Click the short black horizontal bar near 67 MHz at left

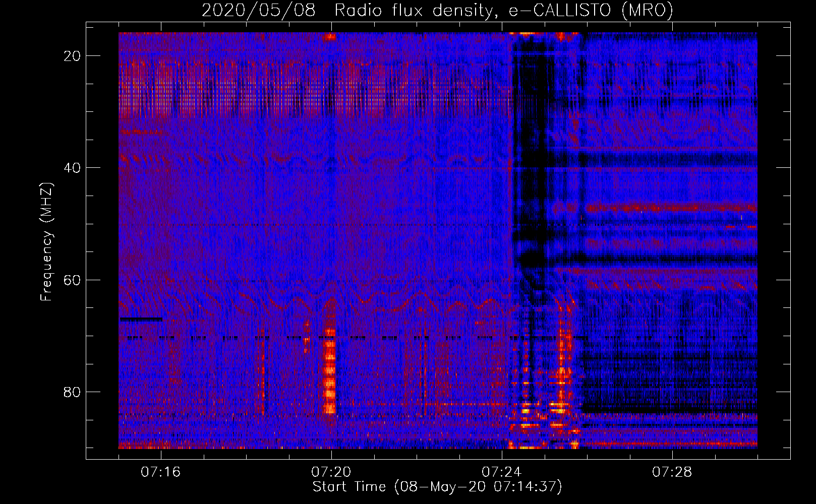[141, 319]
